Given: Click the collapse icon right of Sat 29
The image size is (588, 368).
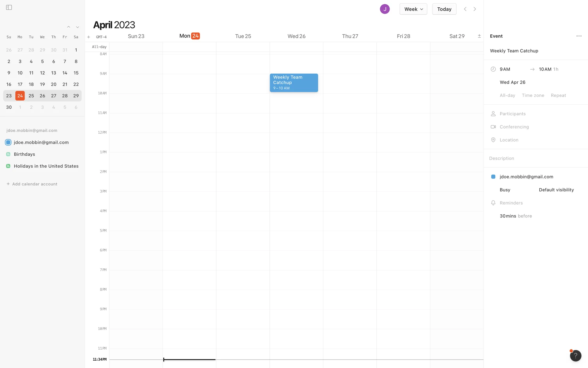Looking at the screenshot, I should click(x=479, y=36).
